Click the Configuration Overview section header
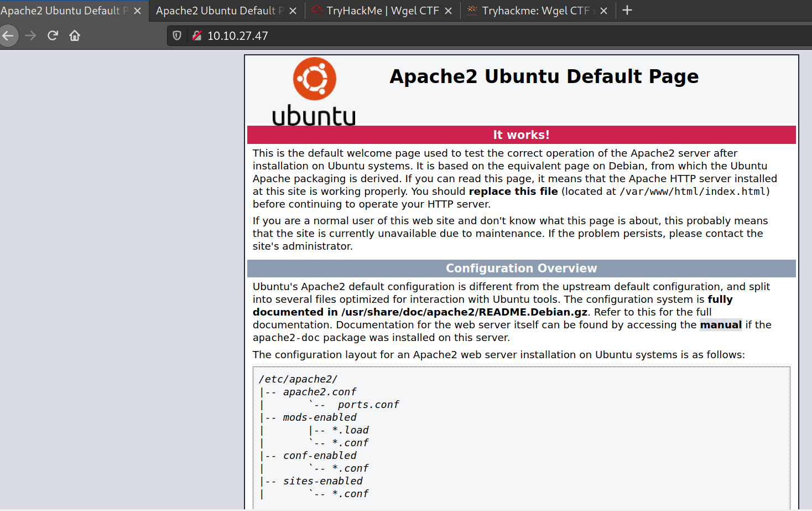 click(521, 269)
